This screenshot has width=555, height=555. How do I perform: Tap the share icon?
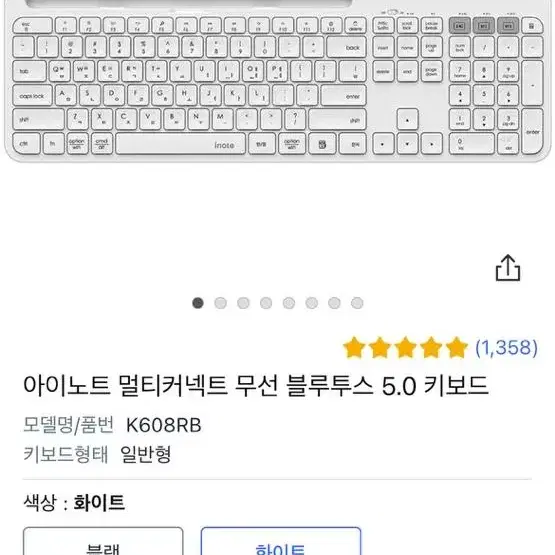coord(508,268)
